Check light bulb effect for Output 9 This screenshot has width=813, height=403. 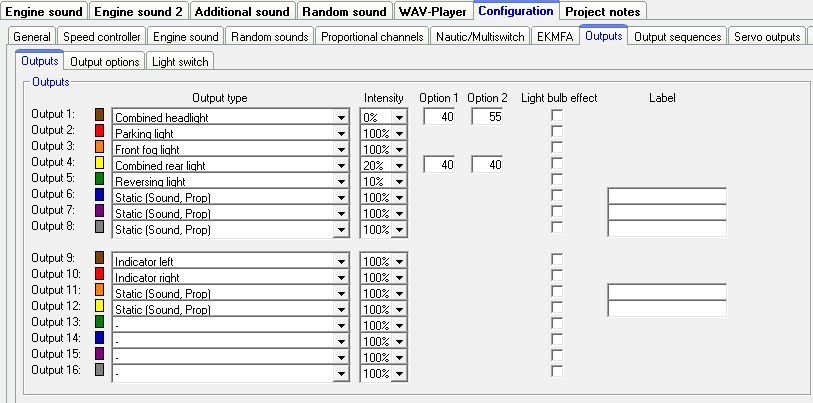pyautogui.click(x=557, y=260)
